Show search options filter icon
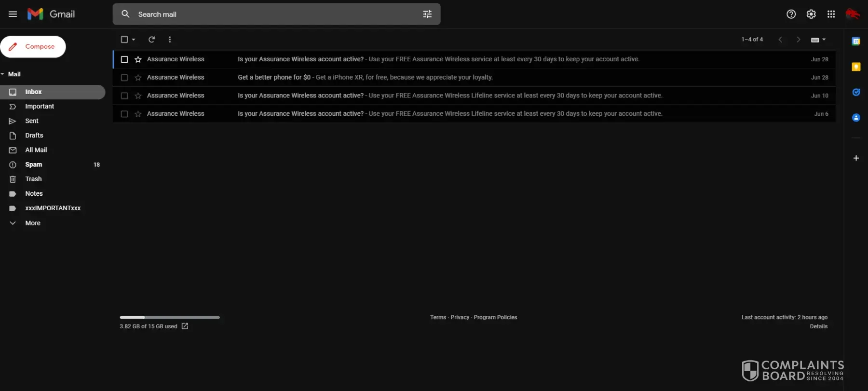The width and height of the screenshot is (868, 391). (x=427, y=14)
